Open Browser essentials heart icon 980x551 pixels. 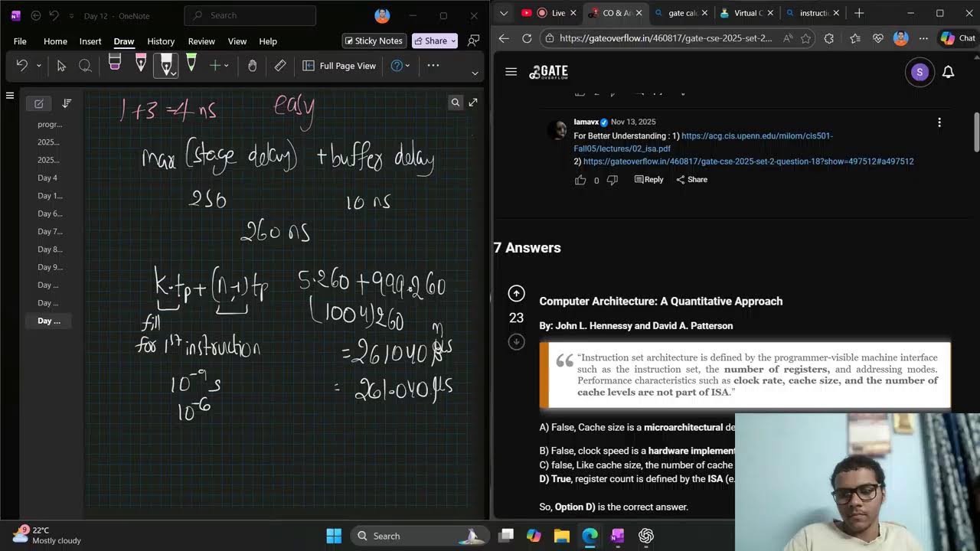tap(878, 38)
